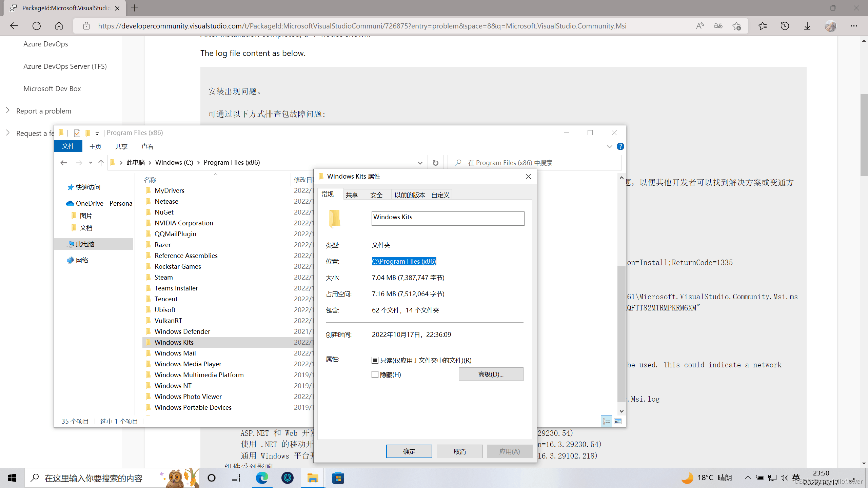868x488 pixels.
Task: Open the 查看 ribbon tab
Action: pyautogui.click(x=147, y=146)
